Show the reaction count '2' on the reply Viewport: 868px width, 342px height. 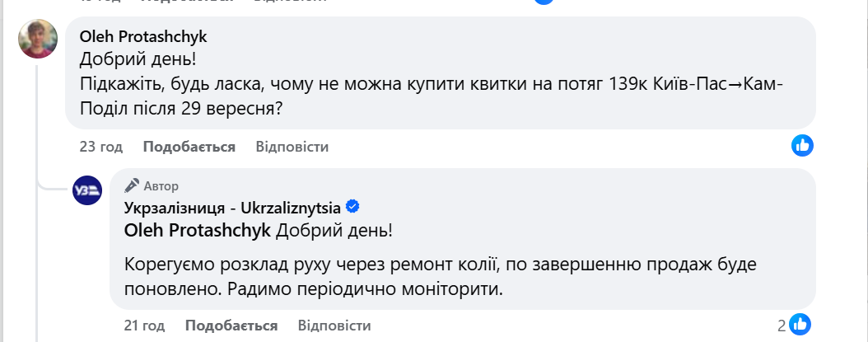click(782, 326)
